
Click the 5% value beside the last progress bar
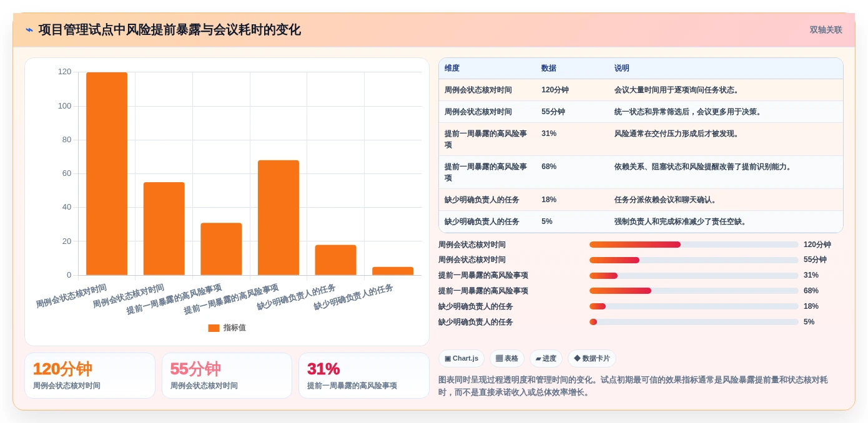pos(809,322)
